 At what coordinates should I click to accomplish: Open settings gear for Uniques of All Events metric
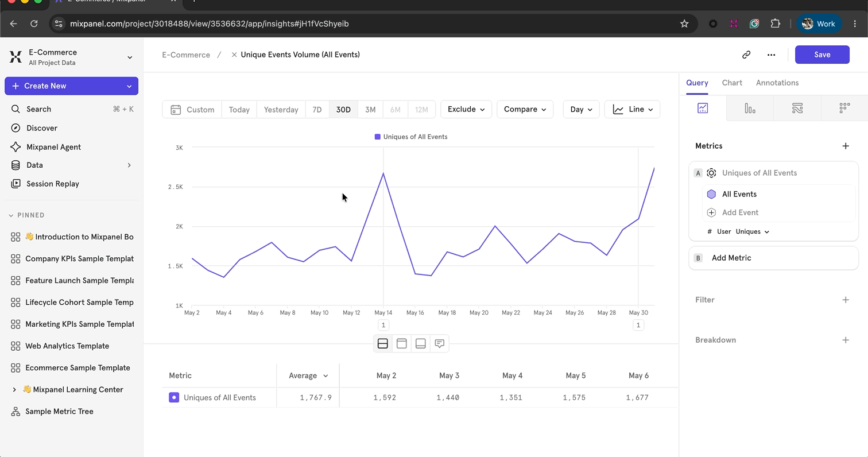tap(711, 173)
